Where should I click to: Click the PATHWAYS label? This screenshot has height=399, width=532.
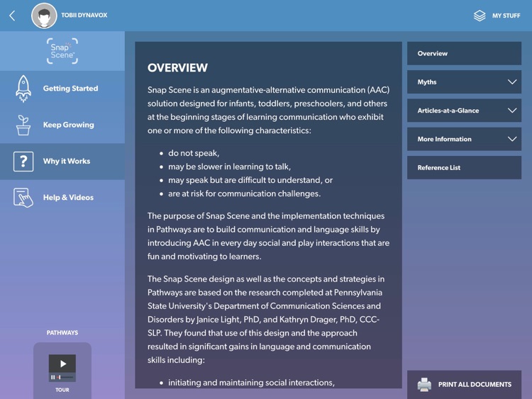[62, 332]
